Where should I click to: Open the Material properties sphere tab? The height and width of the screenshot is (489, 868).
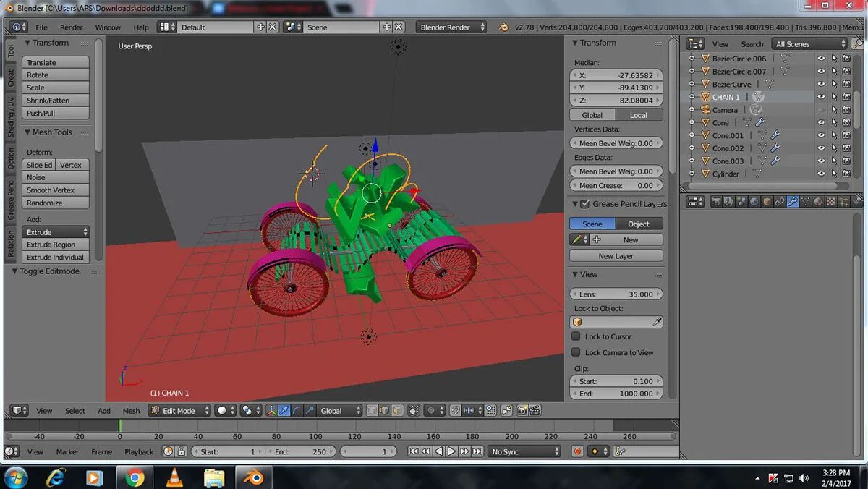(x=818, y=202)
